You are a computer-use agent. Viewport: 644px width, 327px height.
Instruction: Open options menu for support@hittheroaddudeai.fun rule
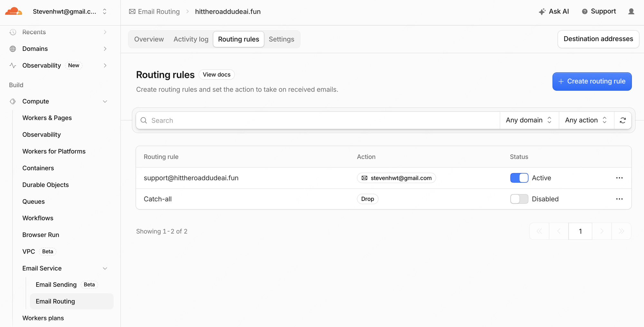619,178
